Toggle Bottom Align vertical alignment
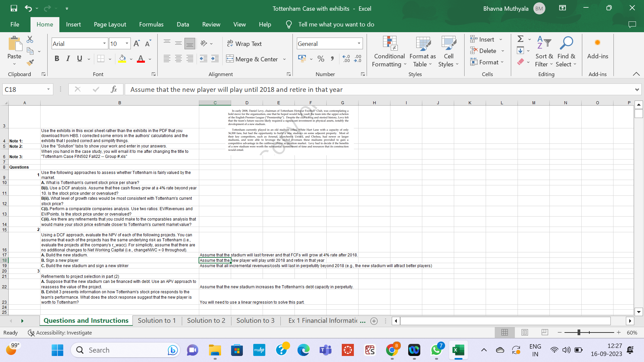The height and width of the screenshot is (362, 644). pyautogui.click(x=190, y=44)
